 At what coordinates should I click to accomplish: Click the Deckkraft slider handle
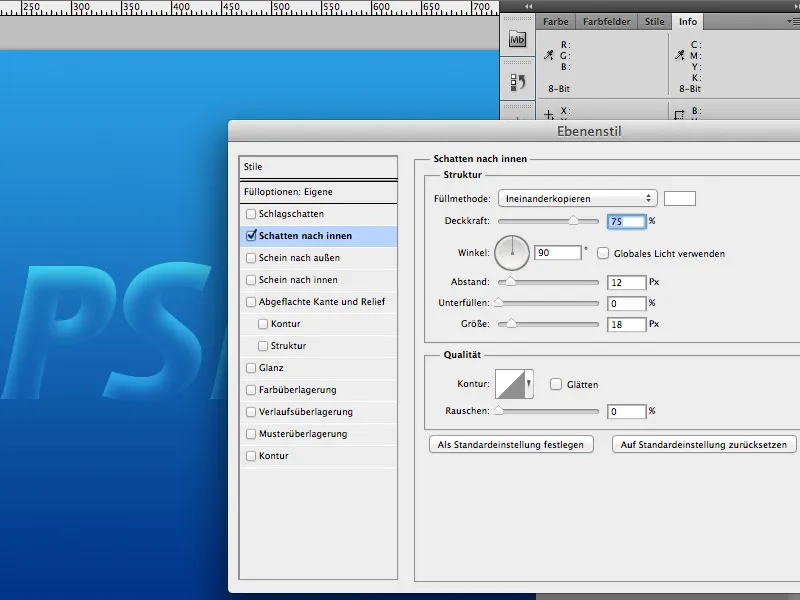573,220
